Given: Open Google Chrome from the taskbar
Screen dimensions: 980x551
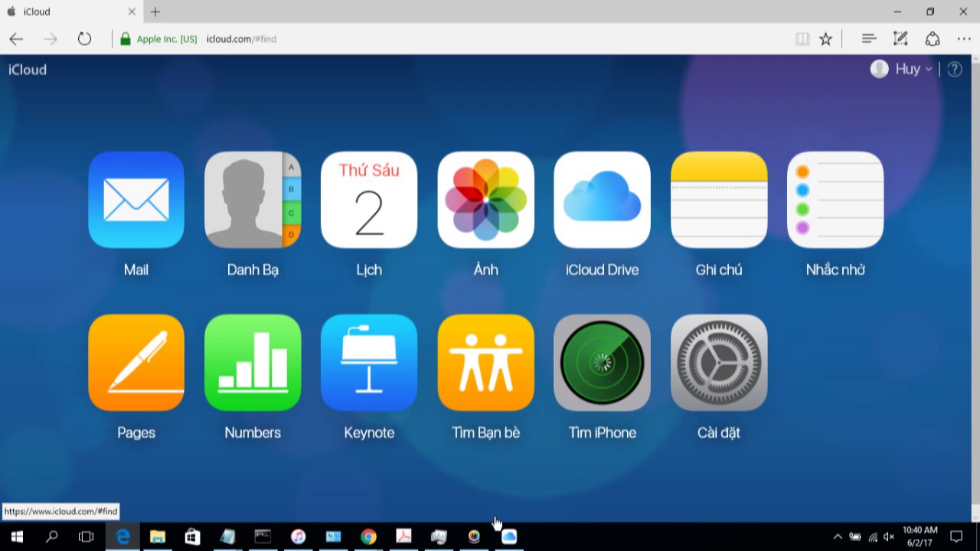Looking at the screenshot, I should click(x=369, y=536).
